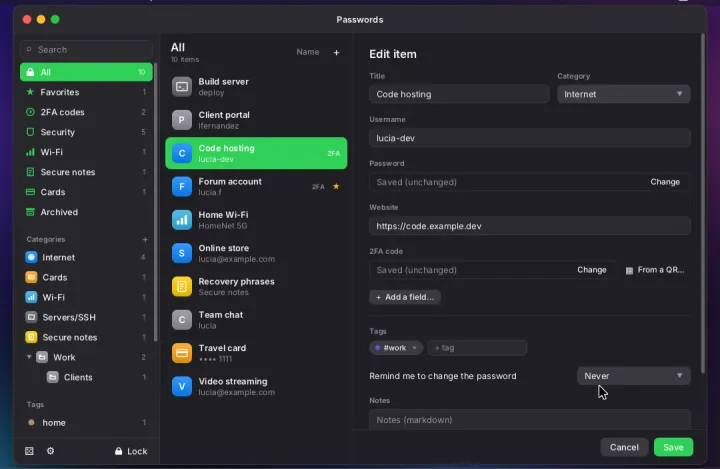Image resolution: width=720 pixels, height=469 pixels.
Task: Select the Internet category
Action: click(x=86, y=258)
